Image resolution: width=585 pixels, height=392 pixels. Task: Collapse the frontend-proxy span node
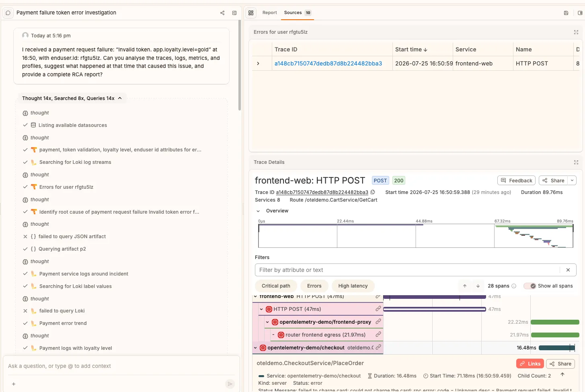point(267,322)
